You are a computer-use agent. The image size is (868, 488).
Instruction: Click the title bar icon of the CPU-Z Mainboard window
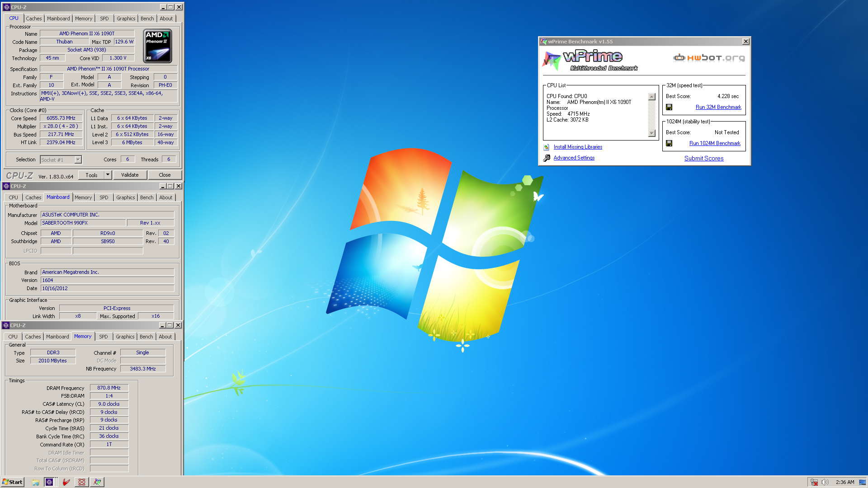point(6,186)
